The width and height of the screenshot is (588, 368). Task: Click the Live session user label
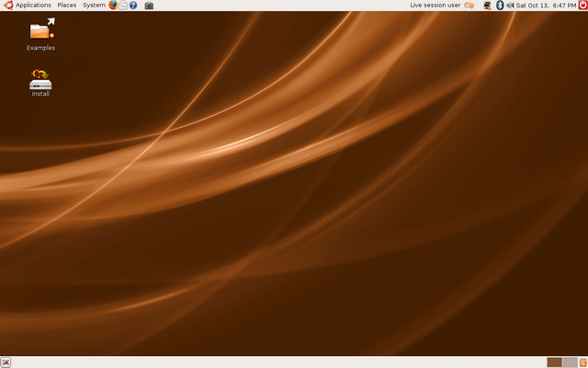(435, 6)
